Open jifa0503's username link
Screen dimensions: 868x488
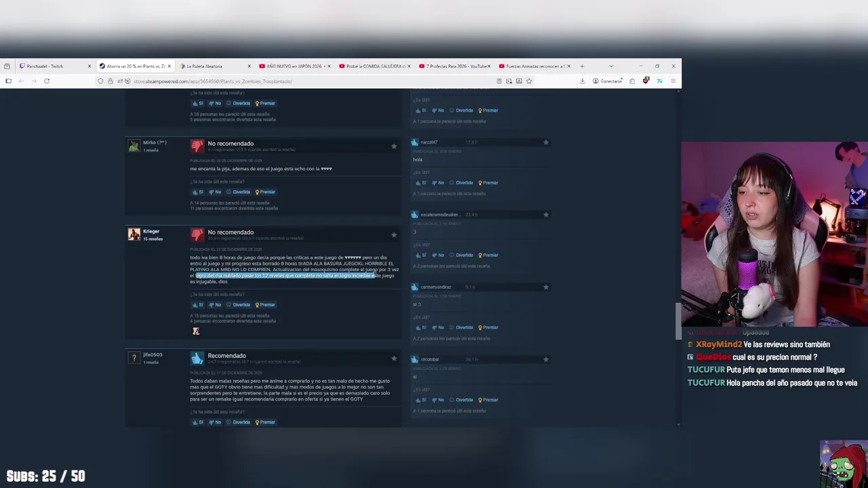(x=153, y=355)
